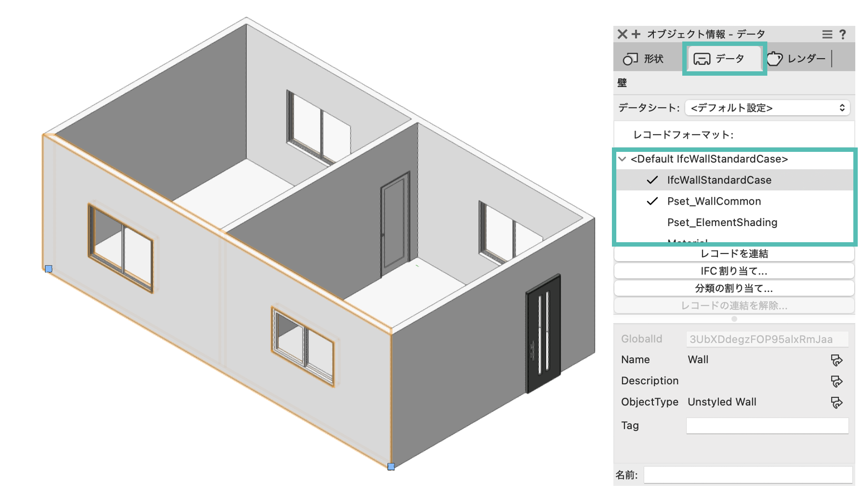Click the help question mark icon
Image resolution: width=868 pixels, height=501 pixels.
tap(843, 34)
